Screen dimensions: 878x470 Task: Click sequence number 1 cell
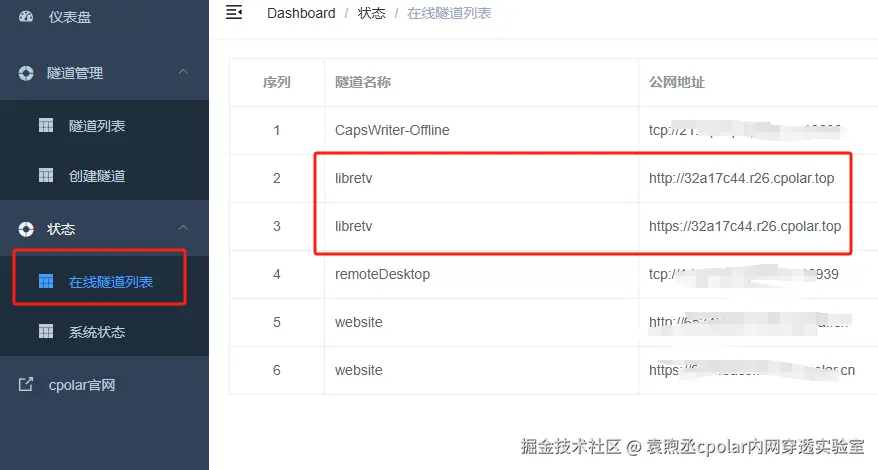click(x=277, y=131)
